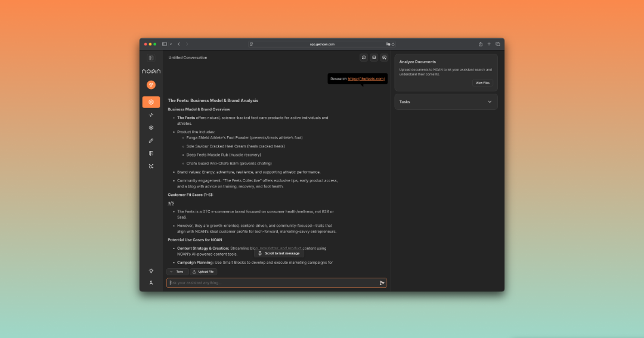644x338 pixels.
Task: Open the thefeets.com link
Action: point(366,79)
